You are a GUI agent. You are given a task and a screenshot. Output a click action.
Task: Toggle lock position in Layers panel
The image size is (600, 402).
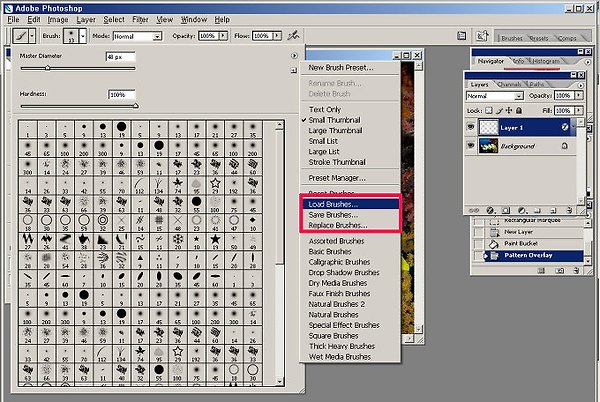(x=509, y=111)
